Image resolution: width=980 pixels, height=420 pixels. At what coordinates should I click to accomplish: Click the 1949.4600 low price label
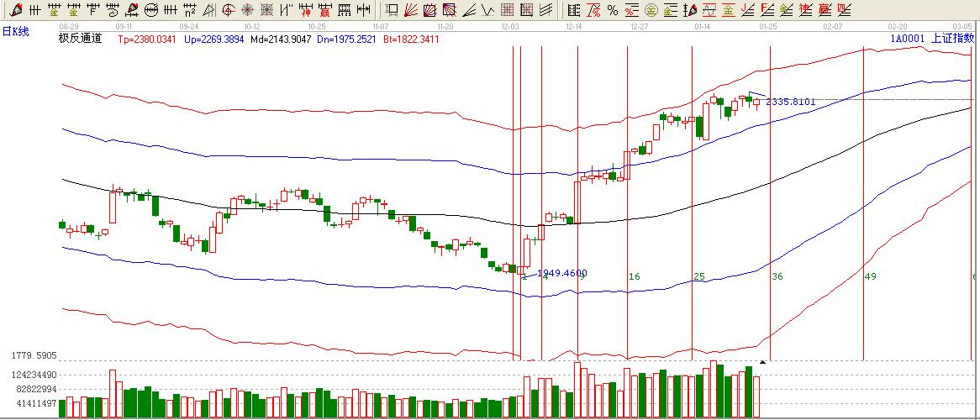pyautogui.click(x=561, y=273)
